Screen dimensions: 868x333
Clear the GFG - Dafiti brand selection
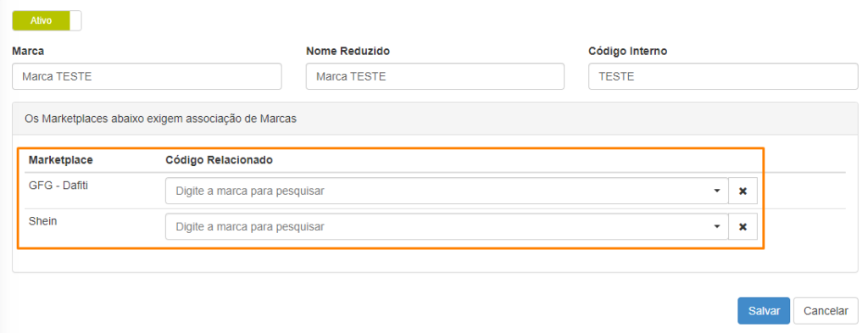[x=743, y=191]
